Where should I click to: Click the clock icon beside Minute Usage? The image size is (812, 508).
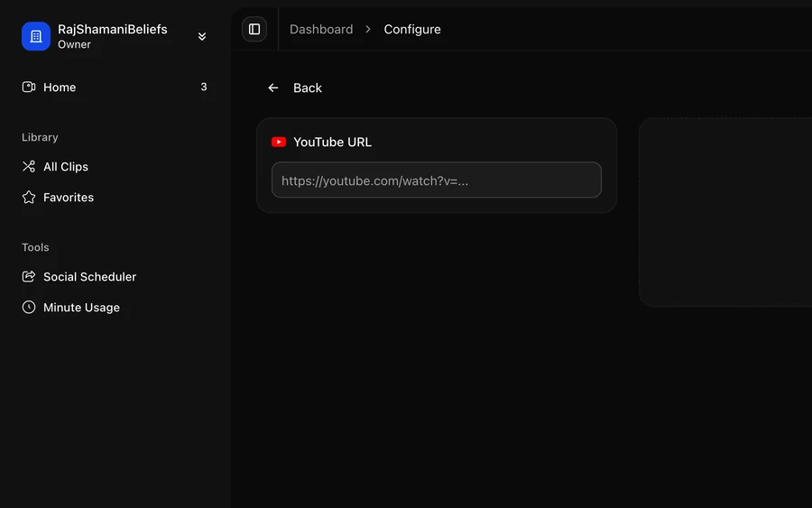pyautogui.click(x=29, y=307)
